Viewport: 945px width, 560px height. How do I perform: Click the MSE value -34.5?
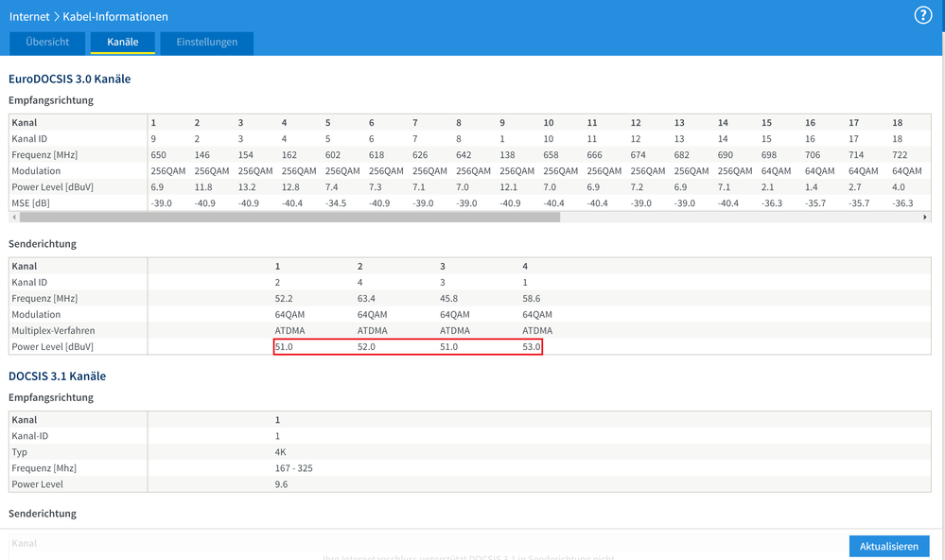(336, 203)
